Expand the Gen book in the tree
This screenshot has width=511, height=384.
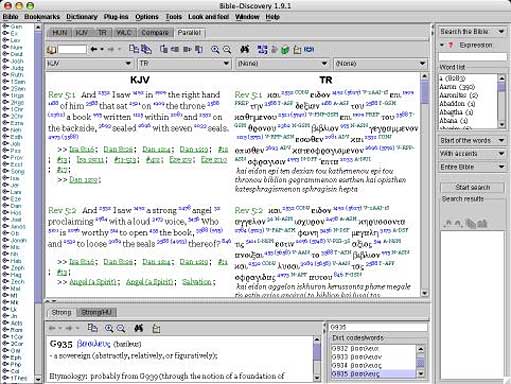6,26
